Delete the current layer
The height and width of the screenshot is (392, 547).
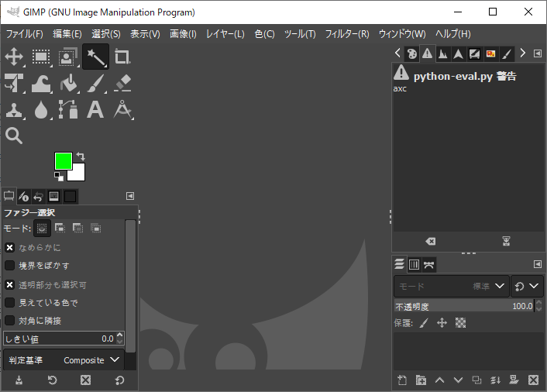(533, 380)
